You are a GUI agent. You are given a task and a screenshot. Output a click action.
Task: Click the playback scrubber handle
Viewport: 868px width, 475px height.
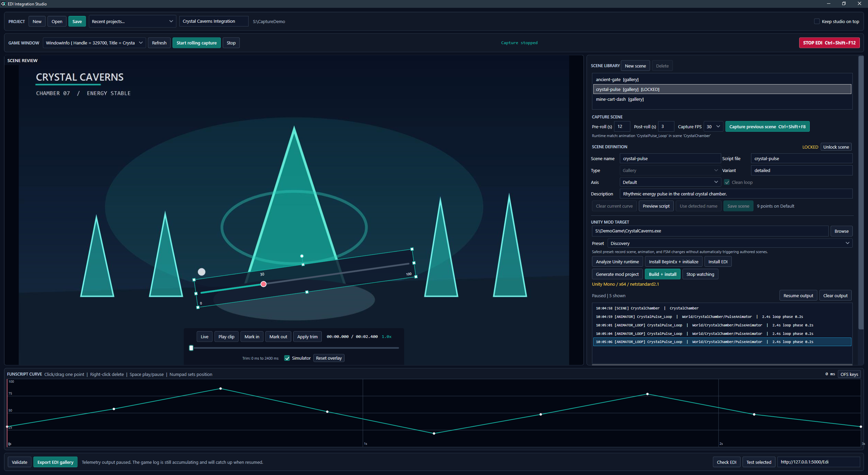pyautogui.click(x=191, y=348)
